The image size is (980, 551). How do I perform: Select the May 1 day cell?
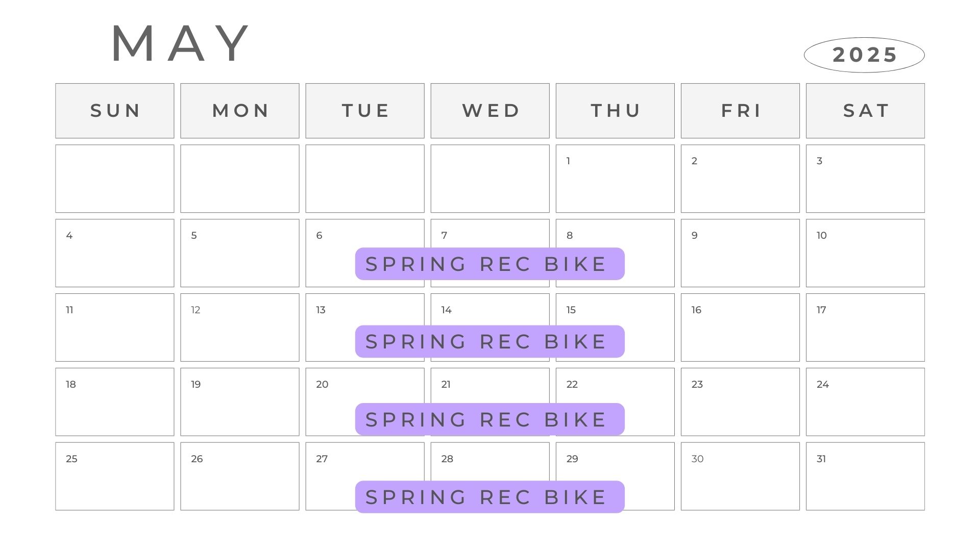pos(615,179)
